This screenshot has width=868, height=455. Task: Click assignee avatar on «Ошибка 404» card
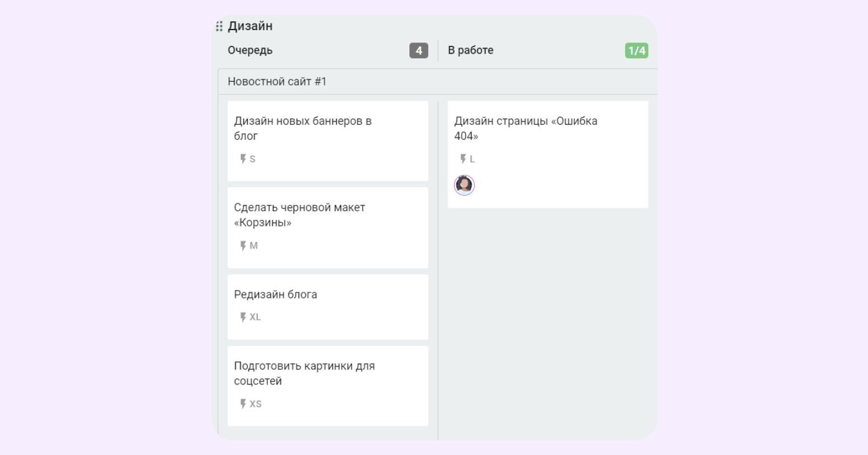[x=464, y=185]
